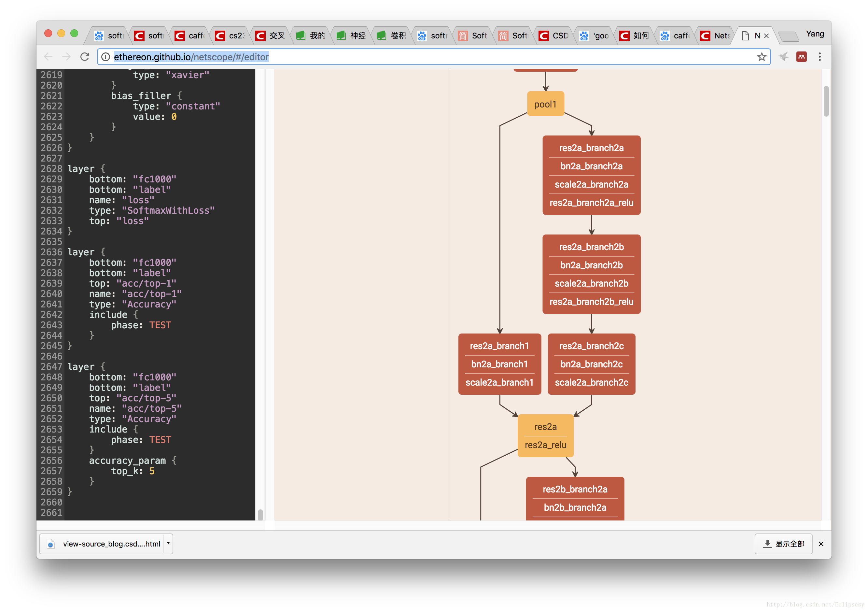The height and width of the screenshot is (611, 868).
Task: Click the browser menu icon top right
Action: pos(820,57)
